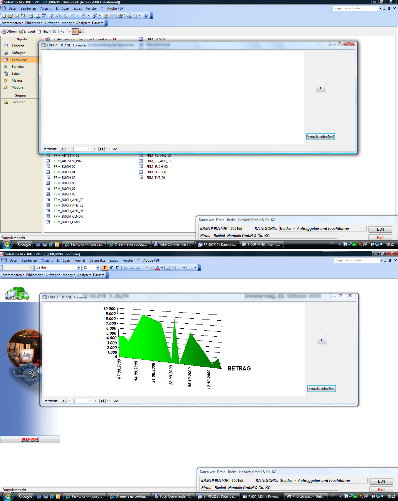Click the Favoriten group icon in sidebar

[6, 102]
